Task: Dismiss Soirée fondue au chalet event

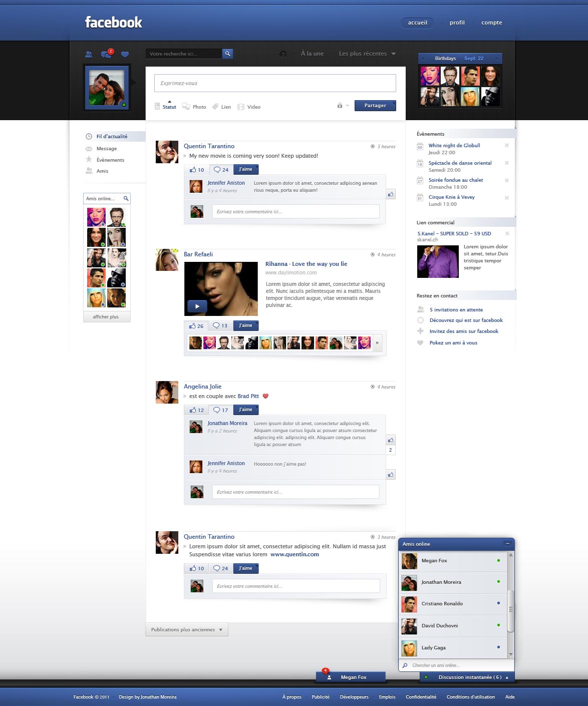Action: point(507,180)
